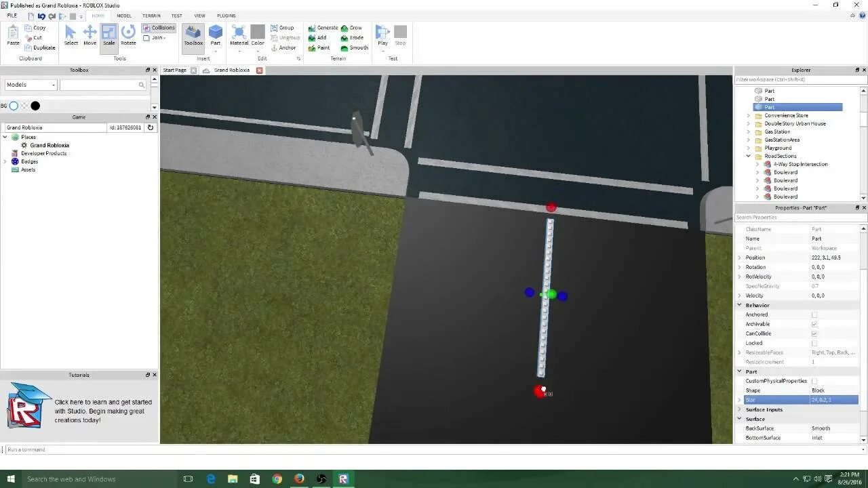This screenshot has width=868, height=488.
Task: Close the Grand Robloxia document tab
Action: tap(260, 70)
